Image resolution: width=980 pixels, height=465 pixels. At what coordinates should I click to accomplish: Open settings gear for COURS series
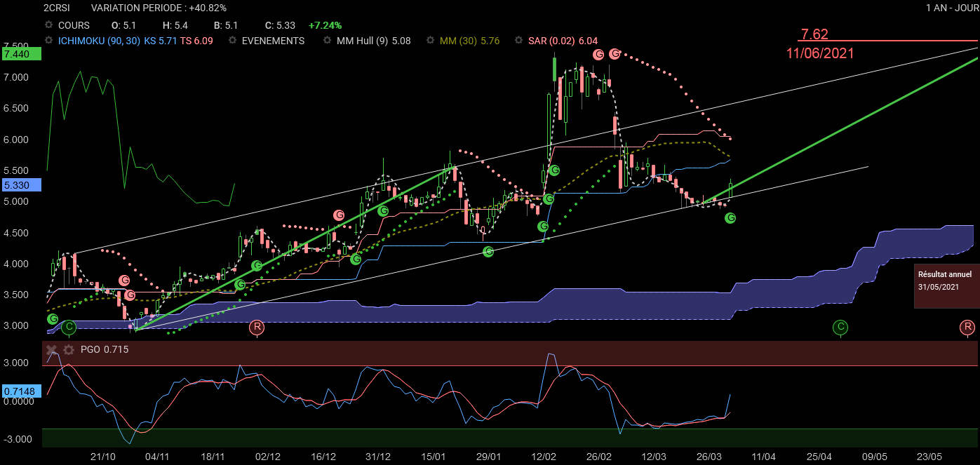tap(48, 25)
